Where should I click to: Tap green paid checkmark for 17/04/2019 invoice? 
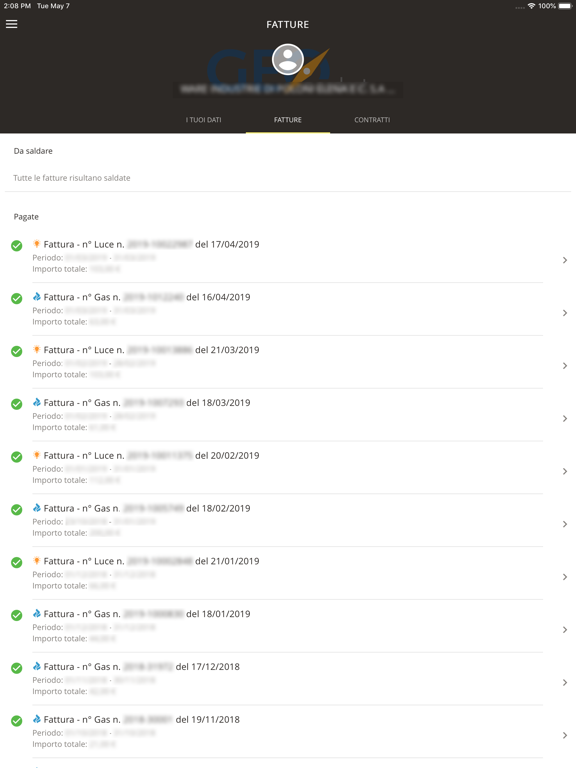pos(17,245)
